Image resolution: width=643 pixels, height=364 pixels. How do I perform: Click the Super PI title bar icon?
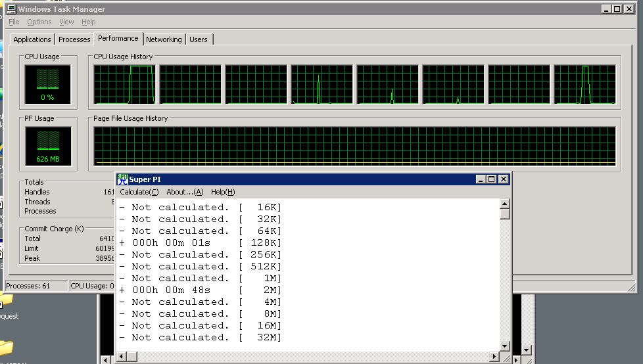pyautogui.click(x=122, y=179)
